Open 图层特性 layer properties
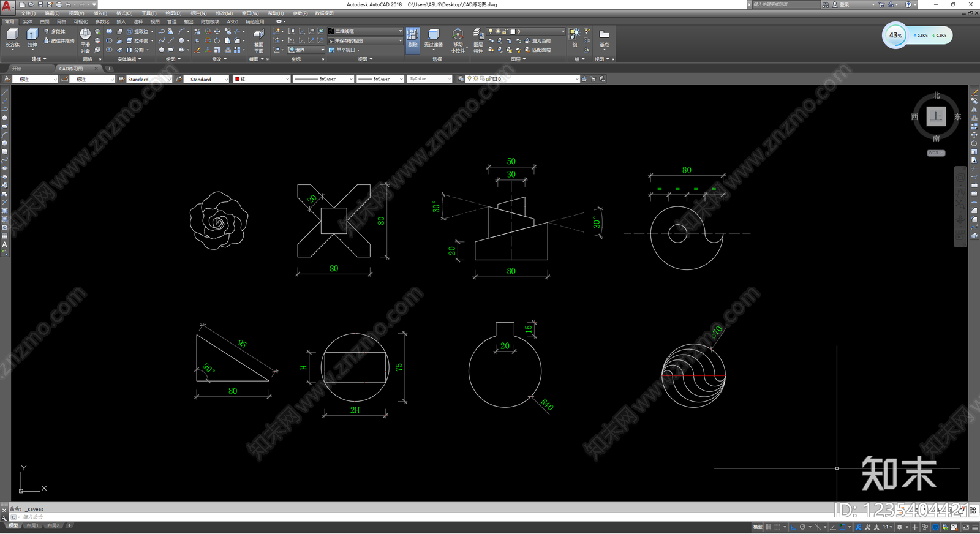Screen dimensions: 980x534 point(478,40)
